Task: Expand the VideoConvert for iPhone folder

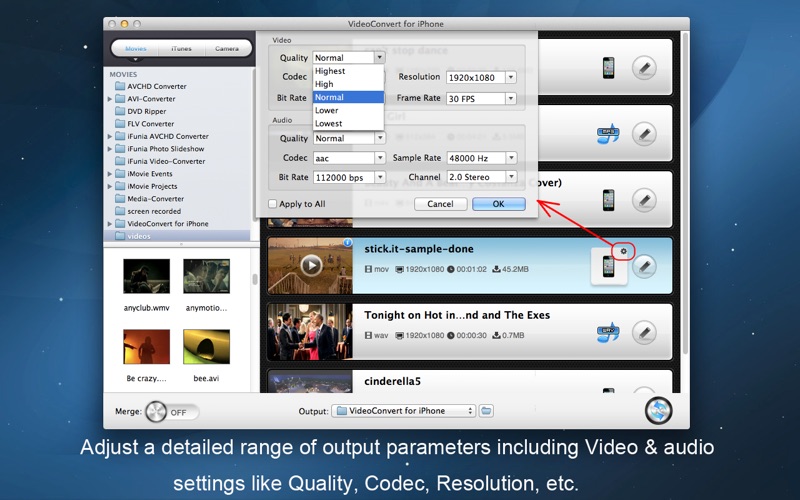Action: click(x=110, y=223)
